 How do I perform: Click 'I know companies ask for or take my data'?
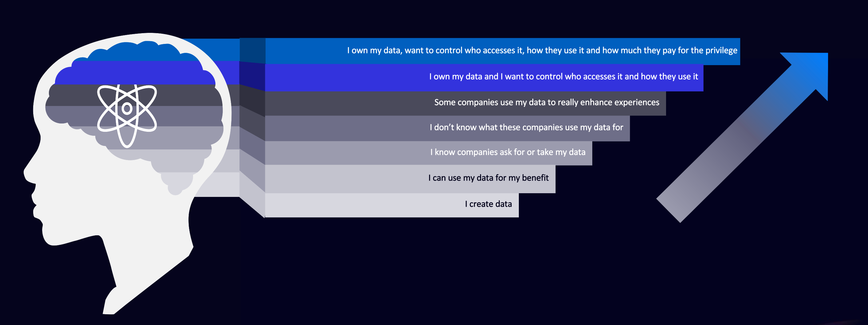(428, 153)
